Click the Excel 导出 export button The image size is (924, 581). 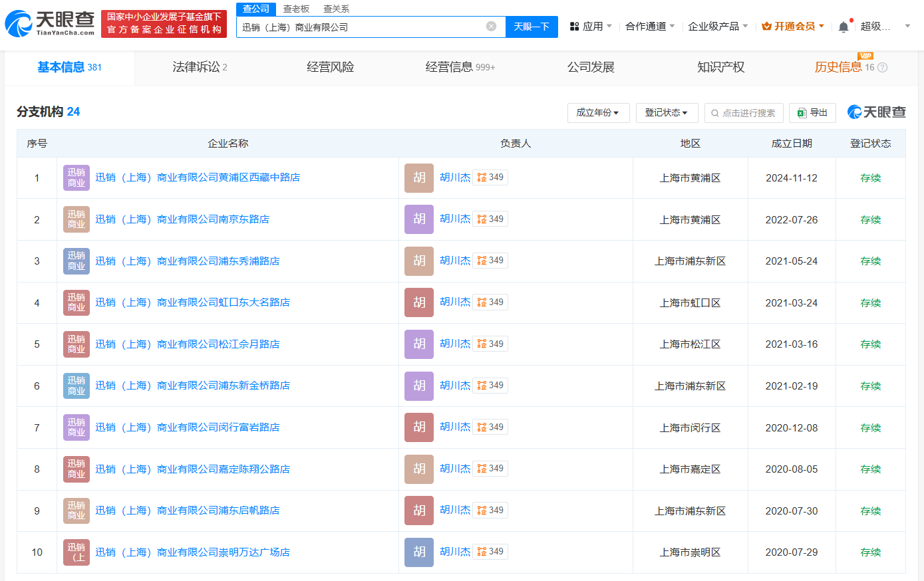point(812,113)
